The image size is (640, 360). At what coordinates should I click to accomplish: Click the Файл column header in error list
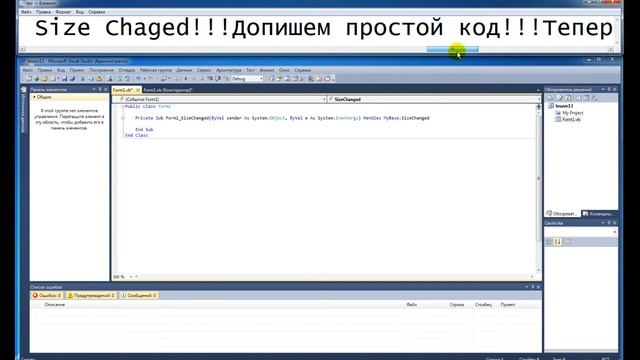[x=411, y=305]
